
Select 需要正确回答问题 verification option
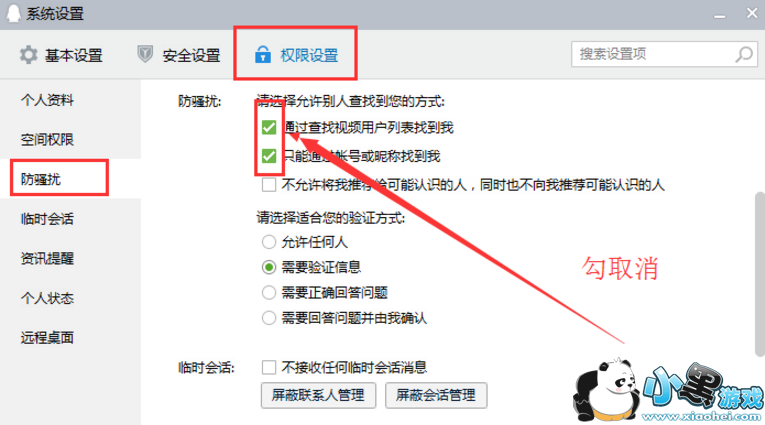(x=269, y=293)
